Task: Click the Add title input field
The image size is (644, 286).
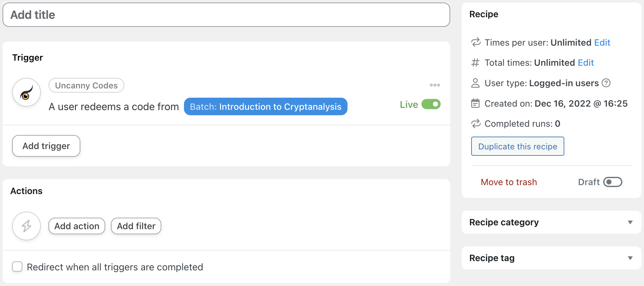Action: [226, 15]
